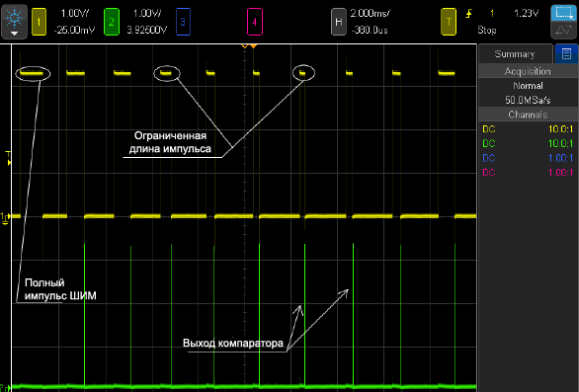The image size is (579, 392).
Task: Click the rising edge trigger slope icon
Action: tap(468, 14)
